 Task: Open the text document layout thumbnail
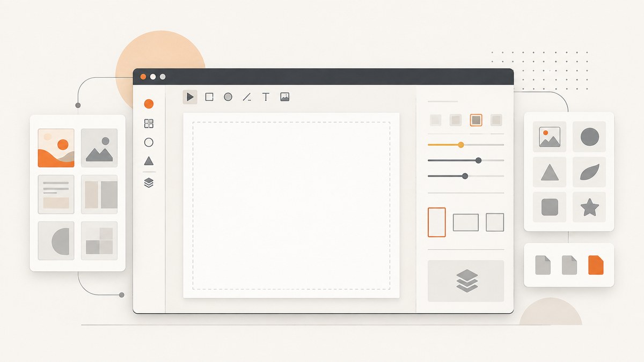(x=56, y=194)
